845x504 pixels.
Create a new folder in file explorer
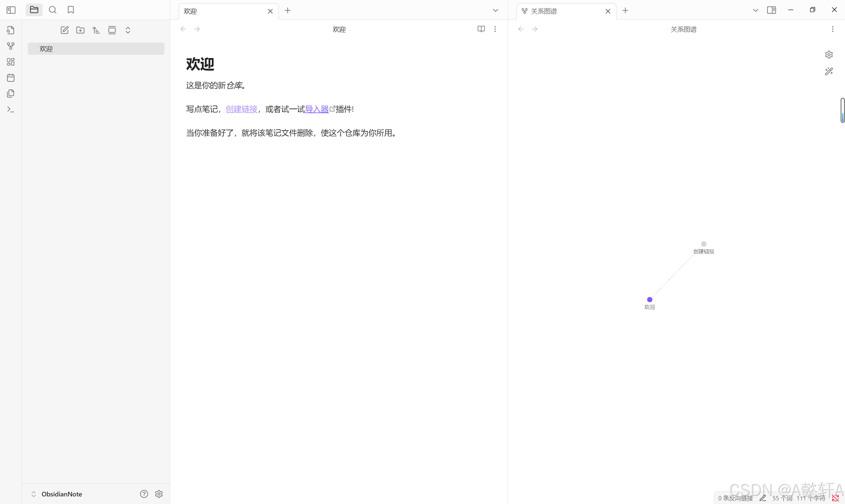[x=81, y=30]
